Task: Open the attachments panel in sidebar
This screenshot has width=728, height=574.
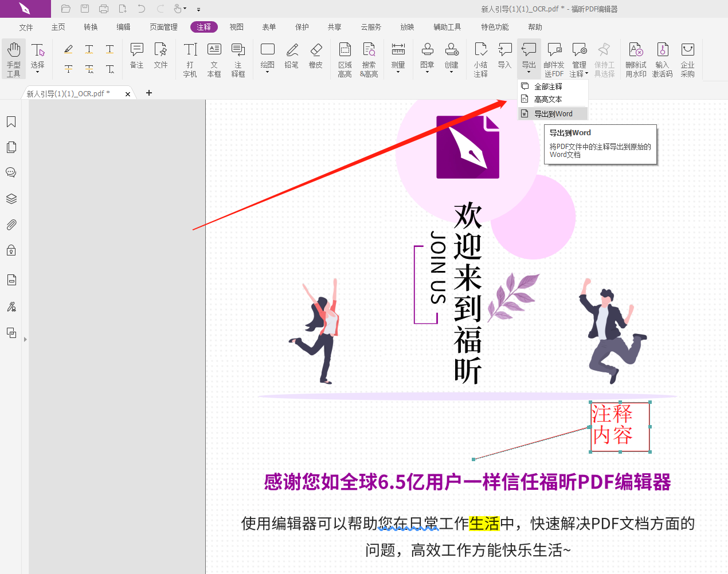Action: coord(11,224)
